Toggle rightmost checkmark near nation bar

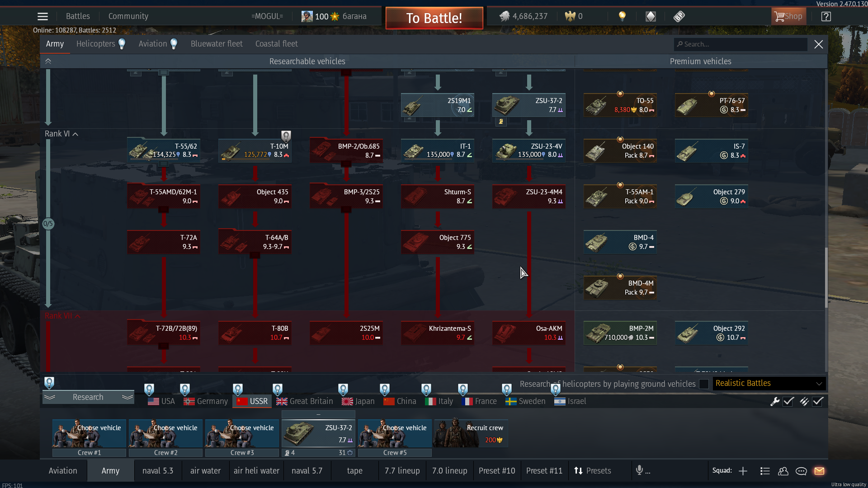[x=818, y=401]
